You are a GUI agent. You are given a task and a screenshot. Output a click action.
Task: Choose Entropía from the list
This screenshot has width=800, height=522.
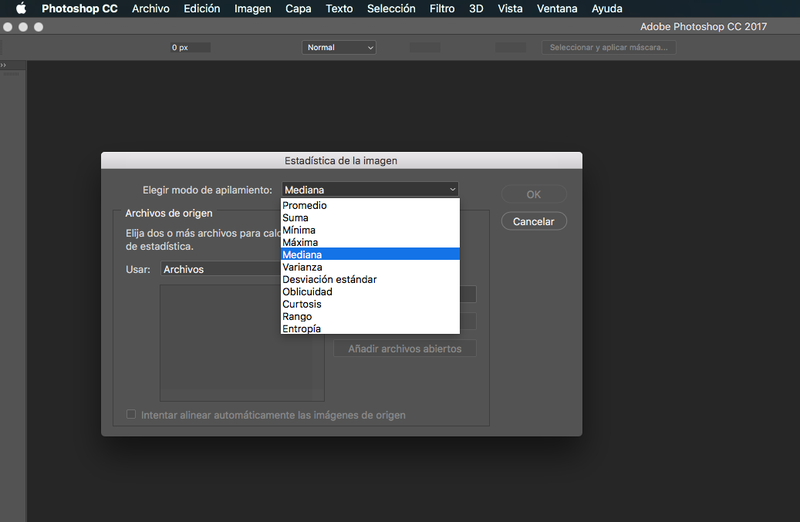point(370,329)
